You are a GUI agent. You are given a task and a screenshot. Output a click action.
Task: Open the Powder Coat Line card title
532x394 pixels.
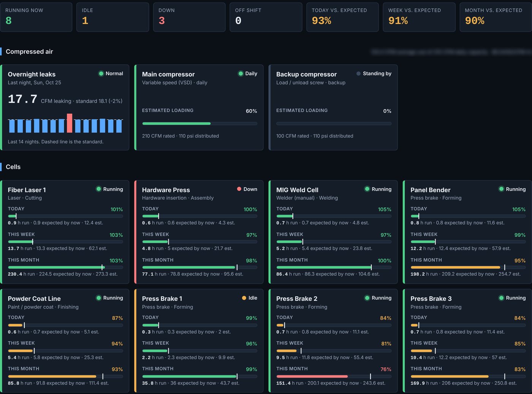(x=34, y=299)
